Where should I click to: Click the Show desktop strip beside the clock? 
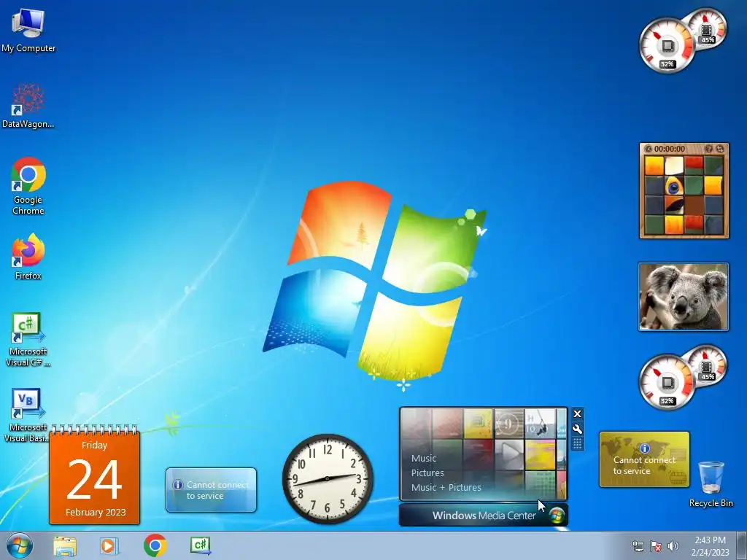tap(742, 546)
